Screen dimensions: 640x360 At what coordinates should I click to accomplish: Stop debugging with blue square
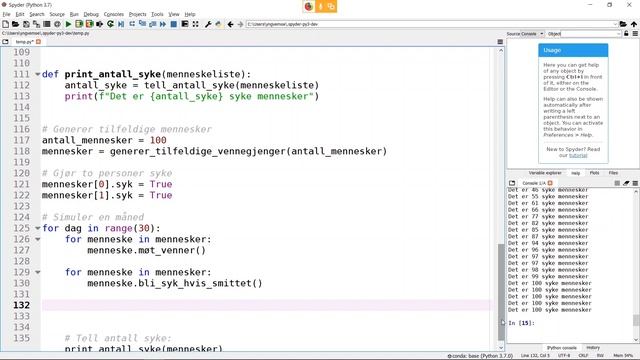click(173, 24)
